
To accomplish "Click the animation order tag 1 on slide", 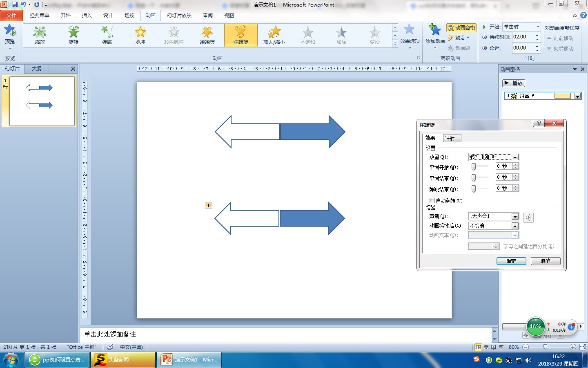I will [x=208, y=205].
